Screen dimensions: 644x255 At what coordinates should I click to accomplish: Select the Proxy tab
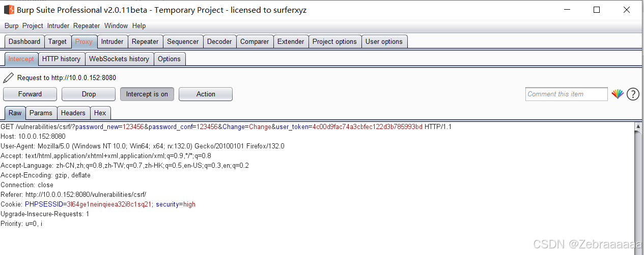point(84,42)
